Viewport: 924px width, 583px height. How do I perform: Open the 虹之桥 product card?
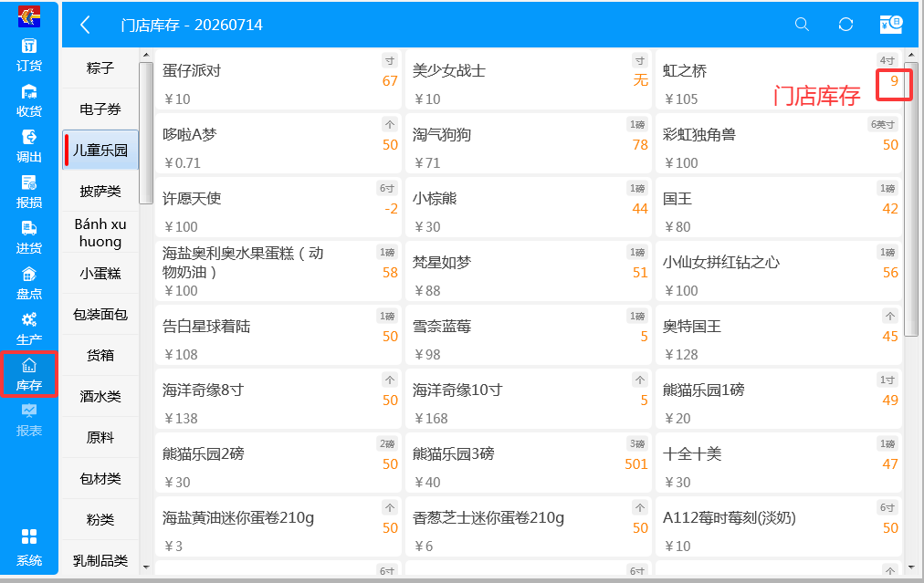click(779, 80)
